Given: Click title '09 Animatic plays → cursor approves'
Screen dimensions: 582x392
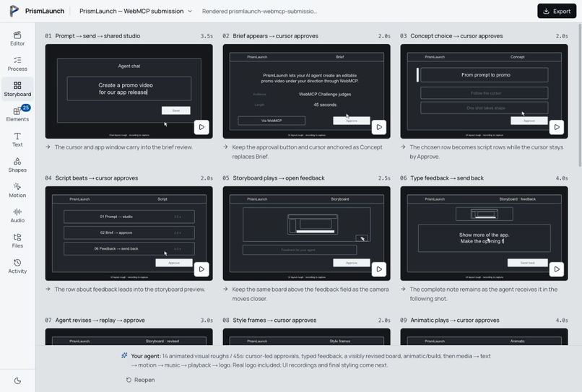Looking at the screenshot, I should click(x=449, y=320).
